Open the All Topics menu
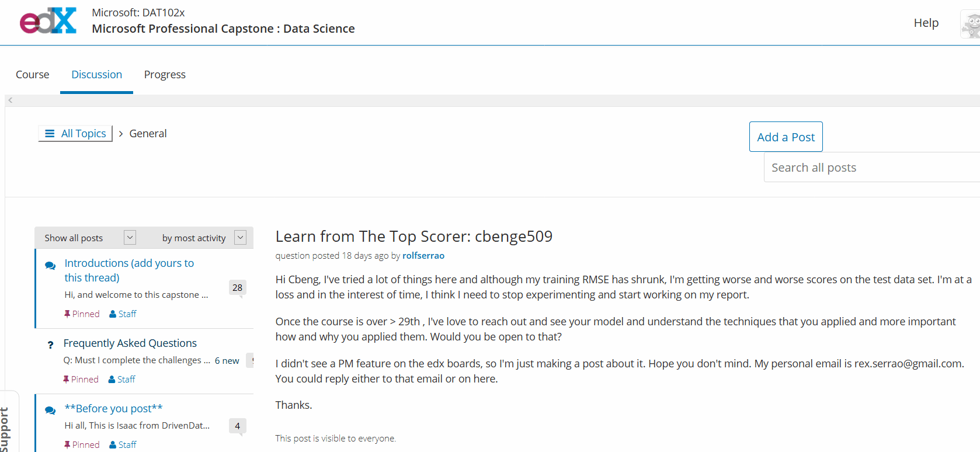 click(x=76, y=134)
